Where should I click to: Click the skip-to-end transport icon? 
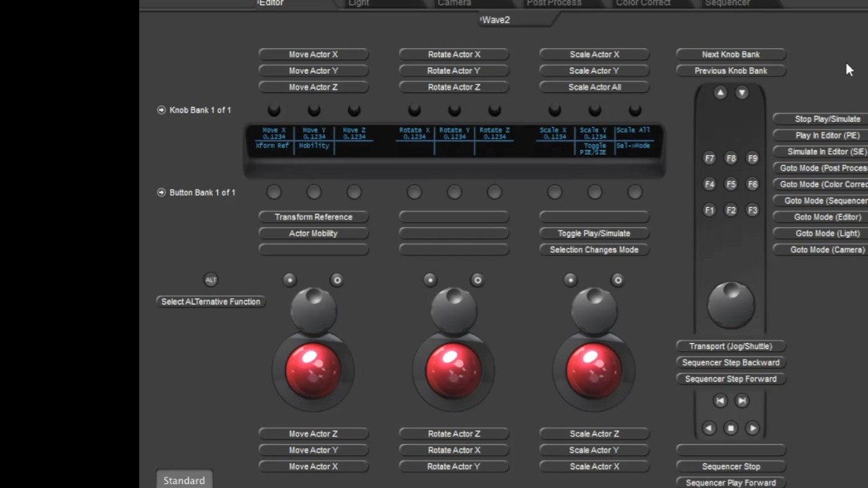[x=742, y=401]
